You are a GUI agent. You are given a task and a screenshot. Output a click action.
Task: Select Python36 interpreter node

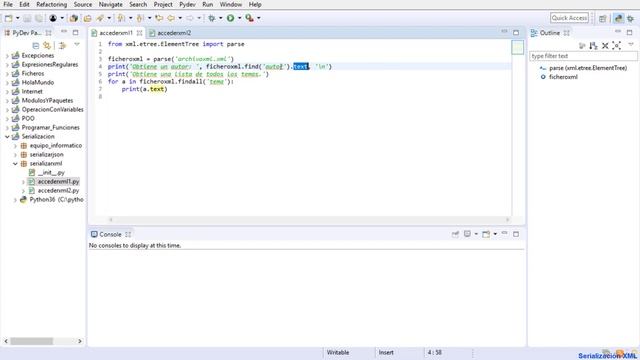click(56, 200)
